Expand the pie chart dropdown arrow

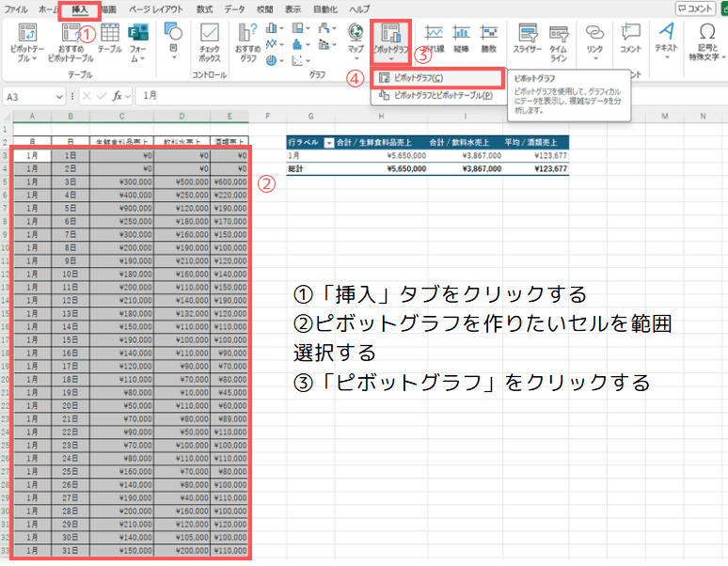[x=281, y=61]
